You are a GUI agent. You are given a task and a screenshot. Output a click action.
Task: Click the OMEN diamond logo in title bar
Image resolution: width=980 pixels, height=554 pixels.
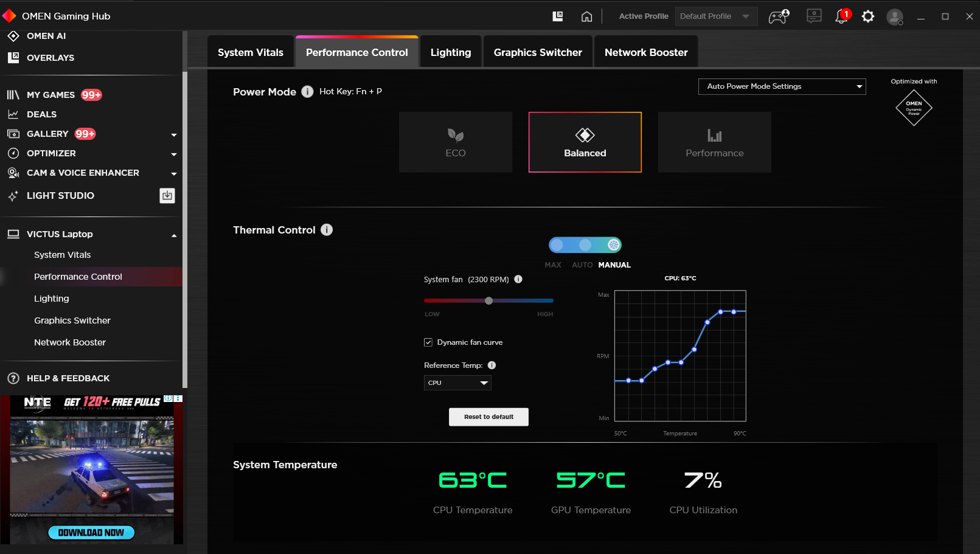point(9,15)
